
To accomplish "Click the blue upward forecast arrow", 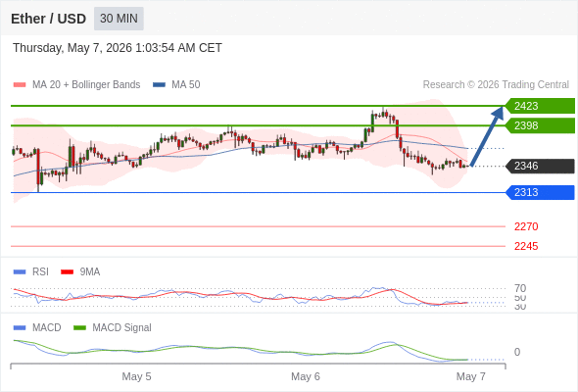I will 487,136.
